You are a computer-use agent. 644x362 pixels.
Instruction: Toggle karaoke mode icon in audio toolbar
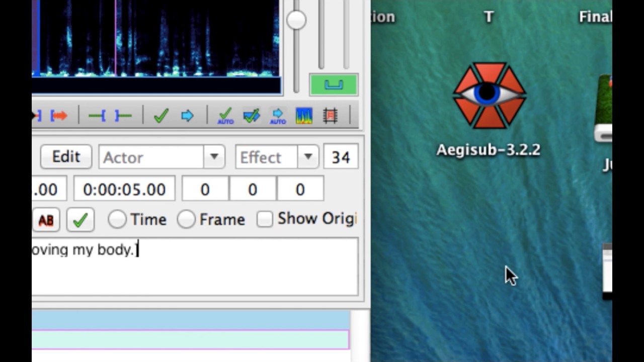point(330,116)
